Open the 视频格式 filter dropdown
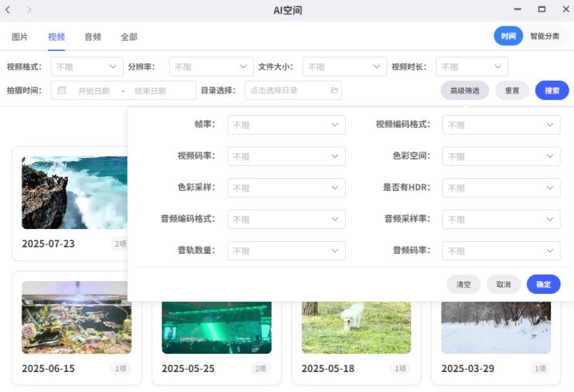Screen dimensions: 574x392 [87, 67]
